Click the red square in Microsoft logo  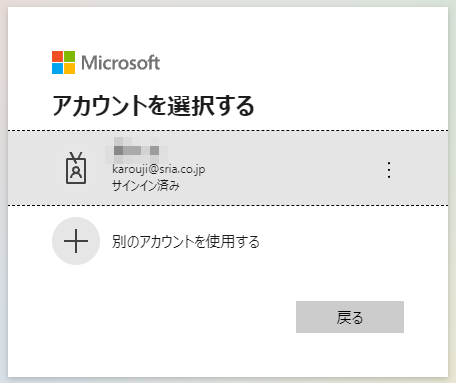[57, 56]
